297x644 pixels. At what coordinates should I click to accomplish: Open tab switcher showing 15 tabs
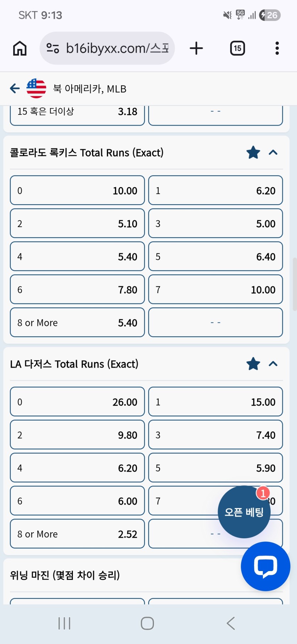click(238, 48)
